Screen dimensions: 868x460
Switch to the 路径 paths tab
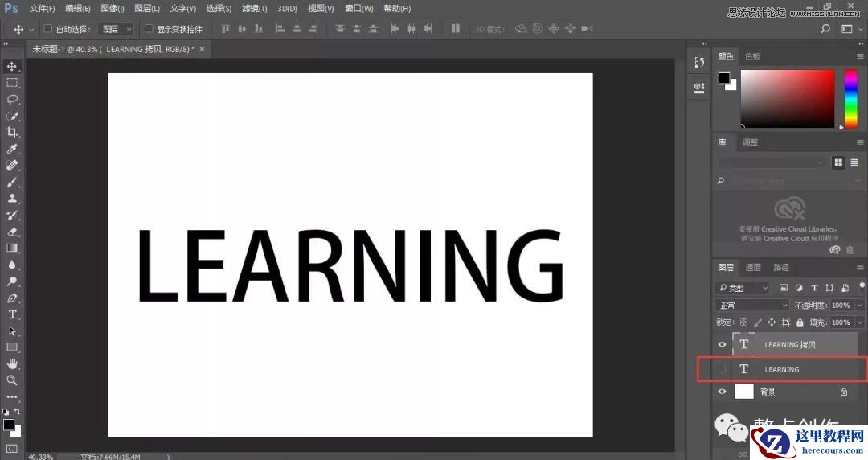(x=781, y=268)
